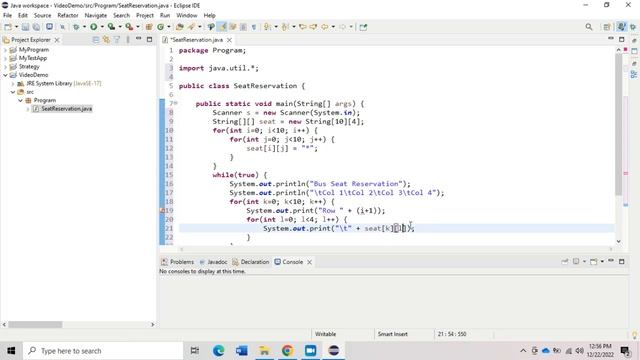Open the Coverage dropdown arrow

120,27
